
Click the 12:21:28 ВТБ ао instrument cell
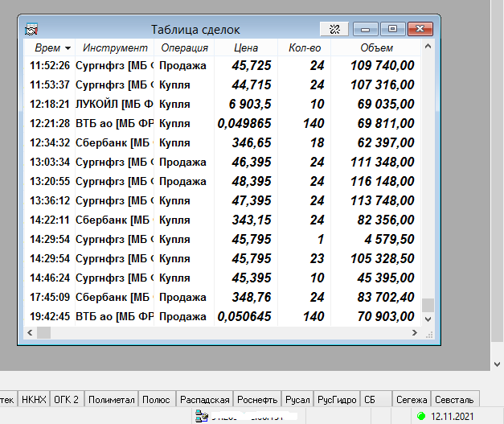[x=114, y=124]
